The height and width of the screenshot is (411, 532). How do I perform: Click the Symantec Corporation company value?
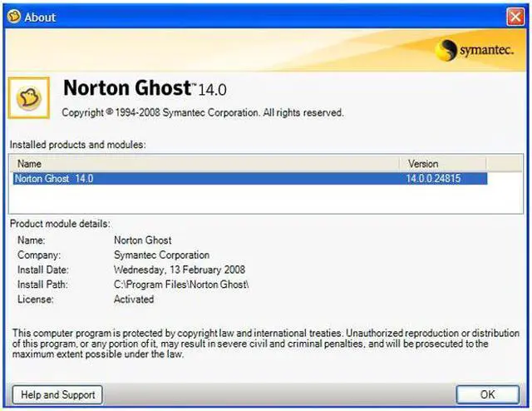161,255
